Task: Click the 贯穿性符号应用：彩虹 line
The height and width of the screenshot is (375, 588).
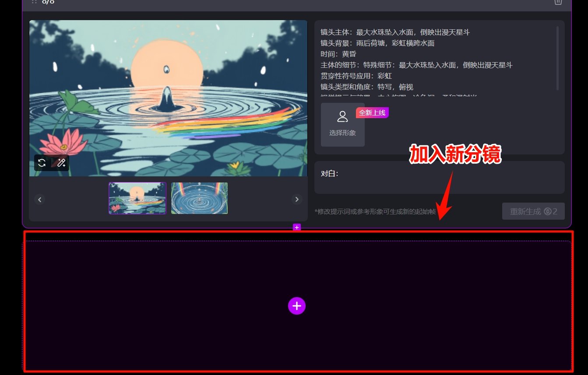Action: pos(356,76)
